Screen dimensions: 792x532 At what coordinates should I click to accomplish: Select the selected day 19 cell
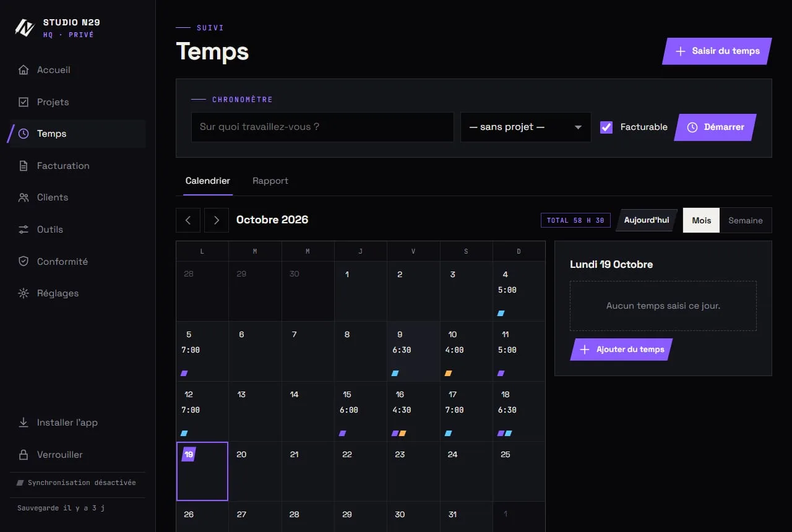coord(202,471)
